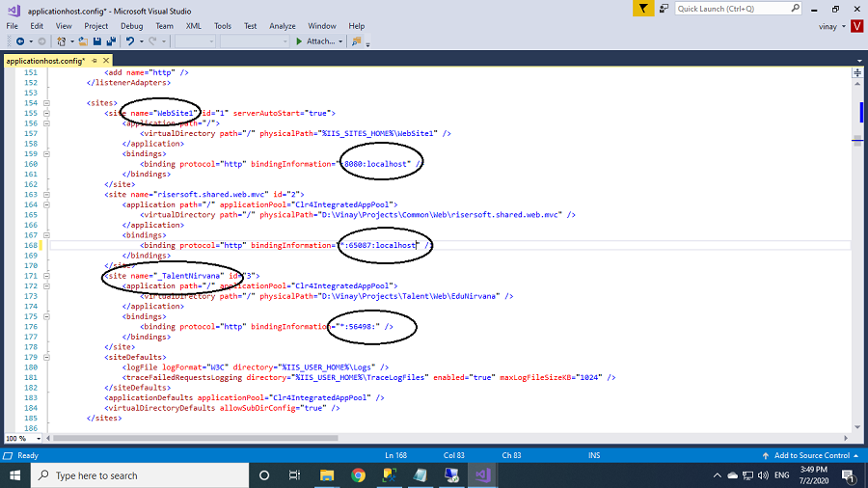Open the Debug menu

132,26
